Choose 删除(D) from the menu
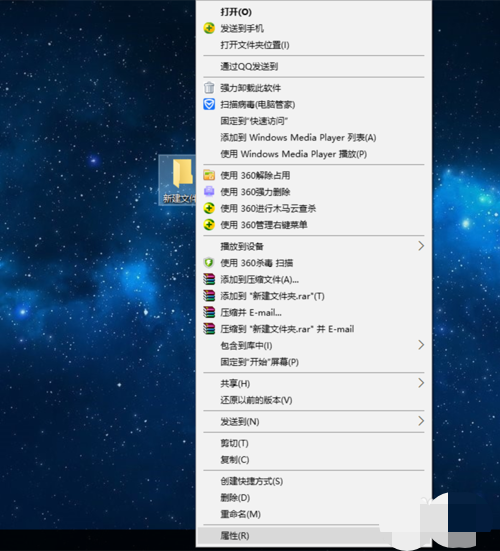 (x=314, y=498)
